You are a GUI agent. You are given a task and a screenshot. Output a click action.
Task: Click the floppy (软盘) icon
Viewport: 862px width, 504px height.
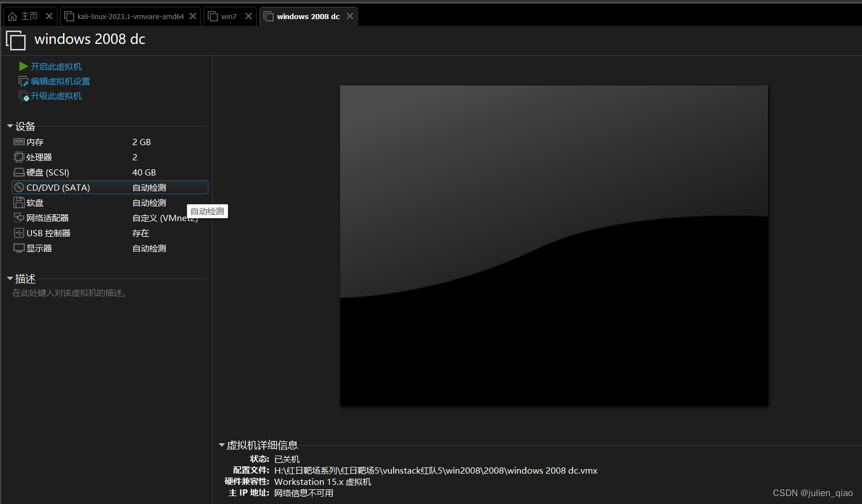tap(19, 202)
